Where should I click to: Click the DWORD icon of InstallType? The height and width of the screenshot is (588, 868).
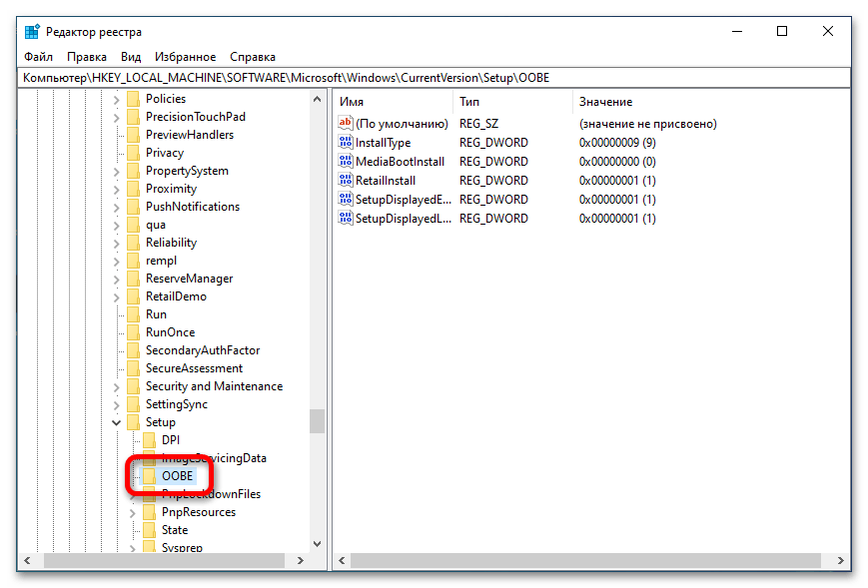[346, 142]
